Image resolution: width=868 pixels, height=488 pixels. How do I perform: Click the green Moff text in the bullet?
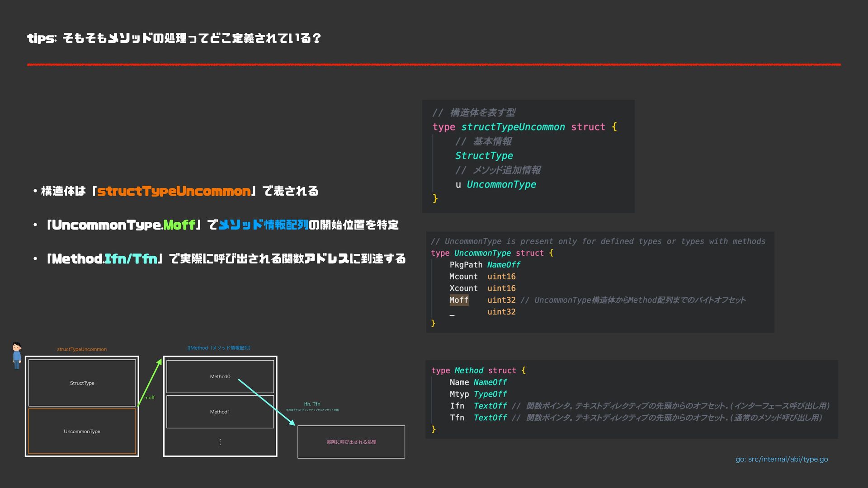[x=179, y=225]
